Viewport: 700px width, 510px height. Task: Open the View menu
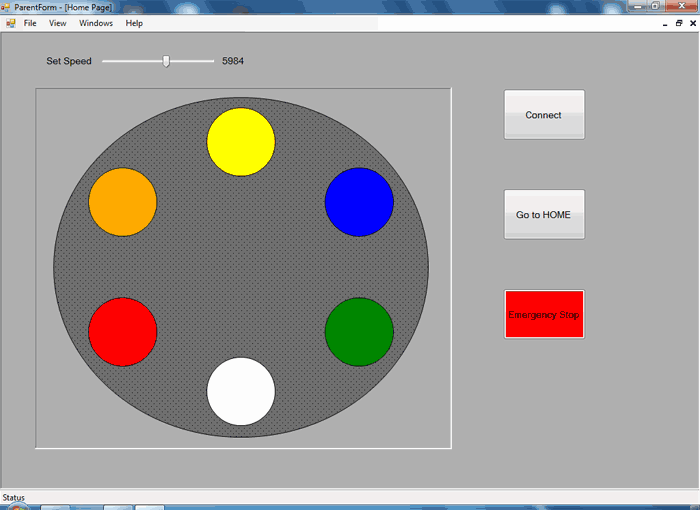pos(58,23)
